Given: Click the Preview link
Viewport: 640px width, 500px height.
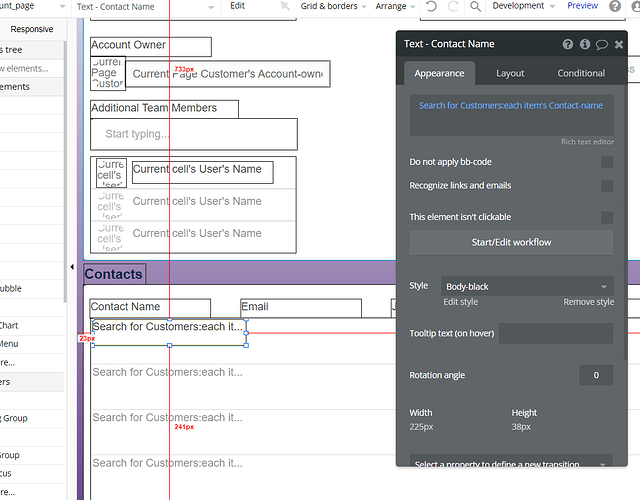Looking at the screenshot, I should coord(582,6).
